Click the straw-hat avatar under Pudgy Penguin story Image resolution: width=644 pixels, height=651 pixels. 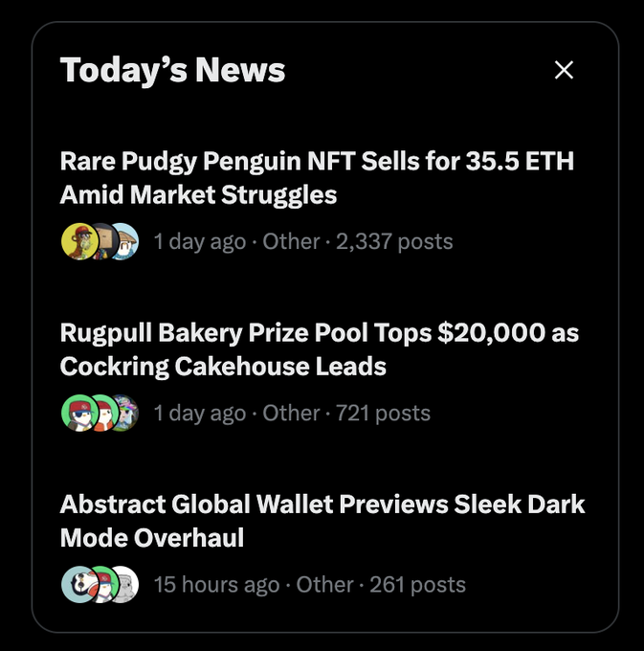click(124, 241)
